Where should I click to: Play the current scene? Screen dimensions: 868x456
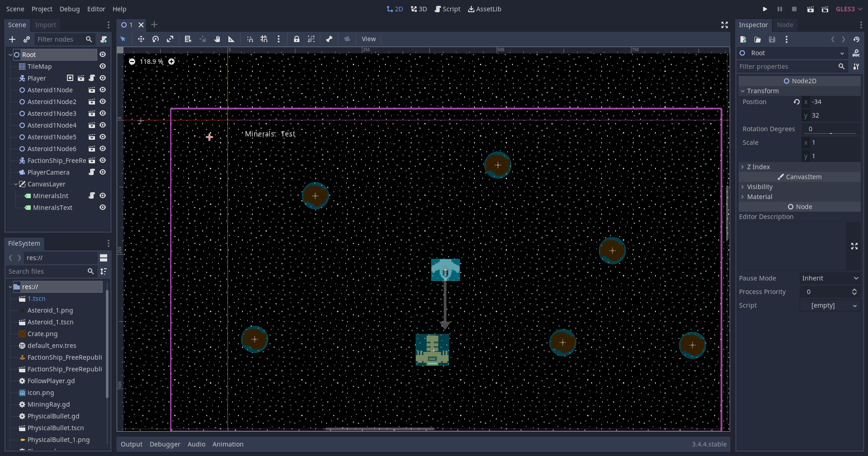tap(811, 9)
